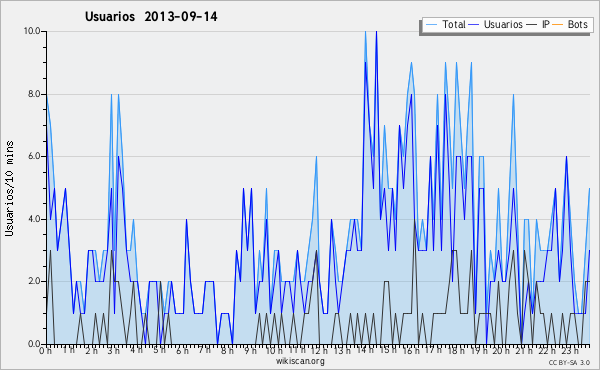600x370 pixels.
Task: Click the orange Bots legend line
Action: [558, 25]
